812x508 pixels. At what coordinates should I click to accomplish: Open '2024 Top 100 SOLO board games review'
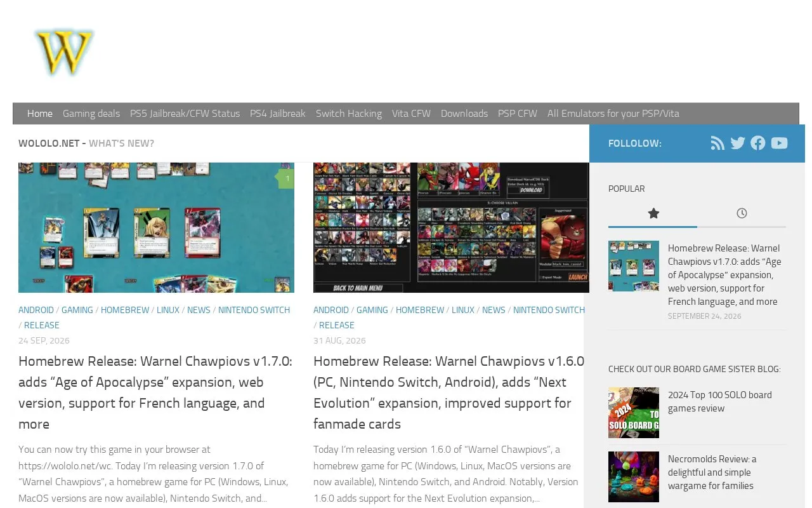pos(720,401)
